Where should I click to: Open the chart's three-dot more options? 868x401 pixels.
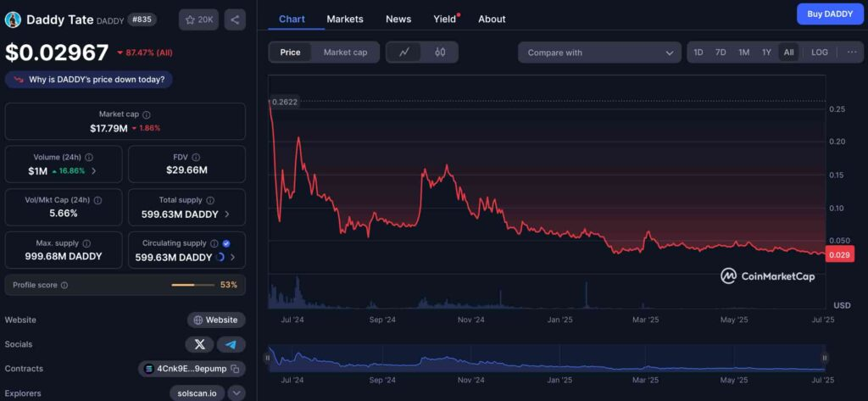pyautogui.click(x=852, y=52)
